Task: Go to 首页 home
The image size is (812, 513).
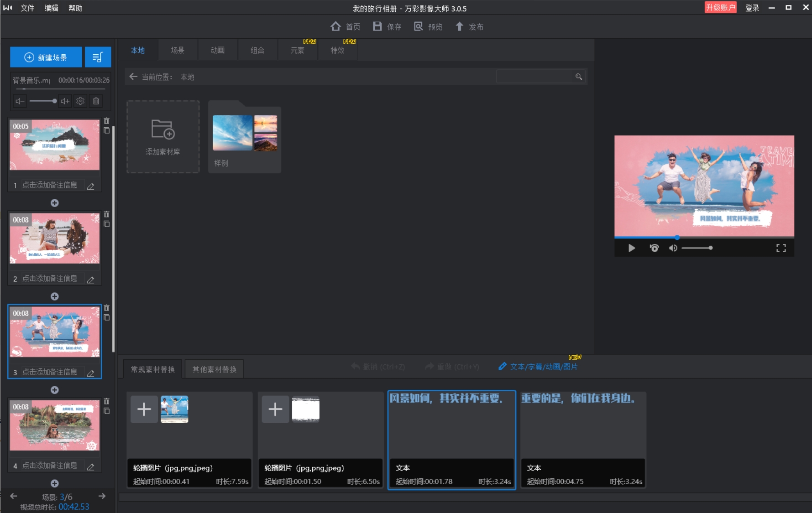Action: [x=346, y=26]
